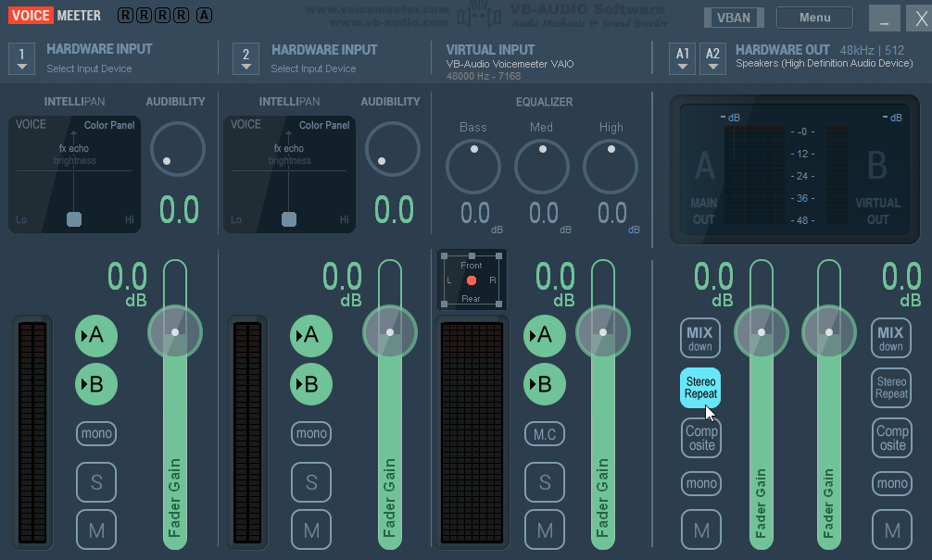This screenshot has height=560, width=932.
Task: Select MIX down mode for bus A
Action: coord(700,338)
